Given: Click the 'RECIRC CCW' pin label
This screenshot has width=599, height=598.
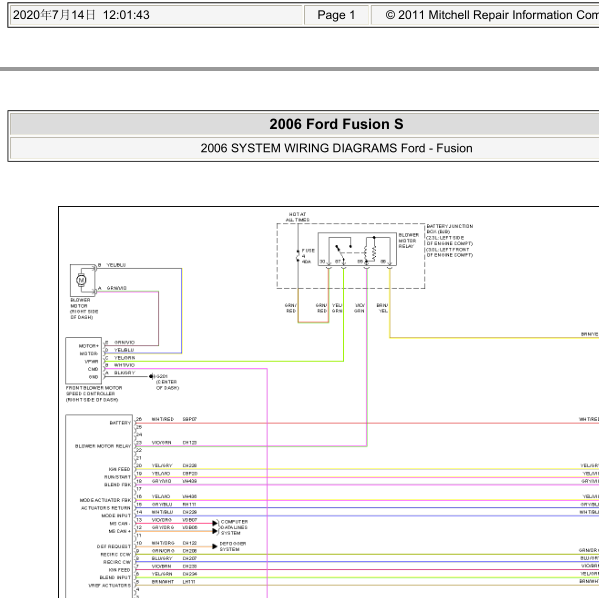Looking at the screenshot, I should [116, 554].
